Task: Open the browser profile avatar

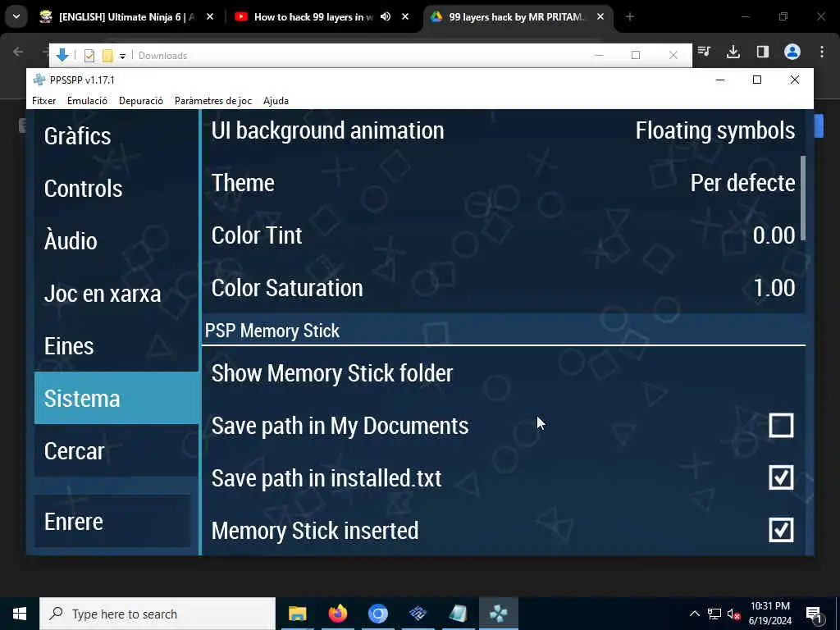Action: click(x=792, y=52)
